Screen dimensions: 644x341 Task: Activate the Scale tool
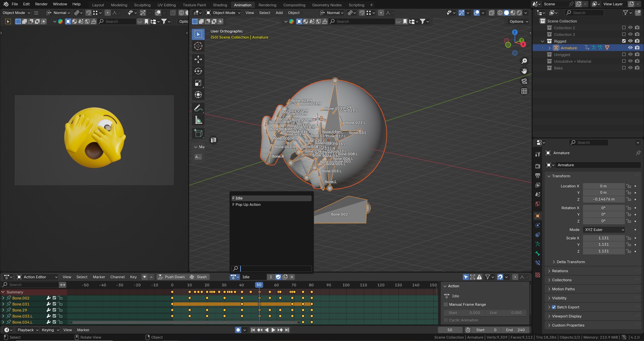(198, 83)
